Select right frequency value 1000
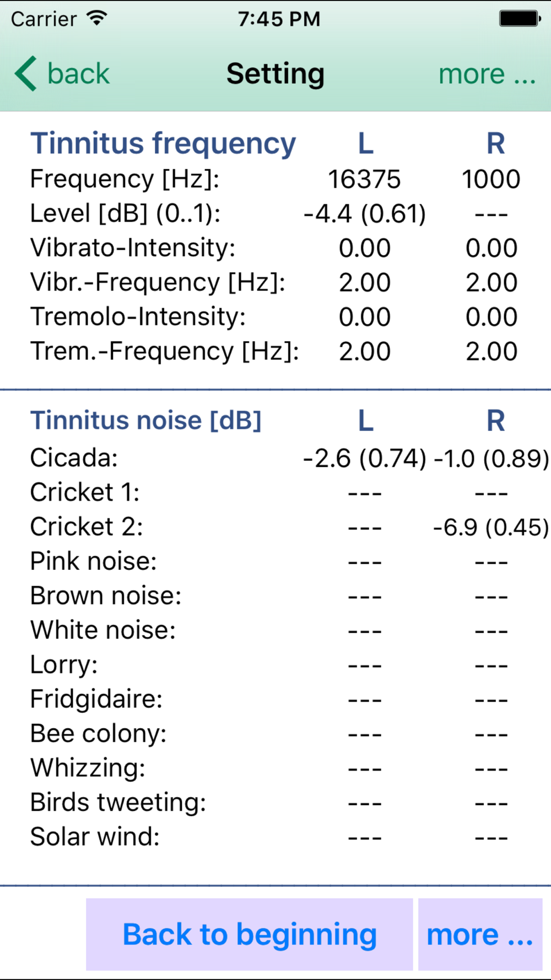Screen dimensions: 551x980 tap(491, 179)
